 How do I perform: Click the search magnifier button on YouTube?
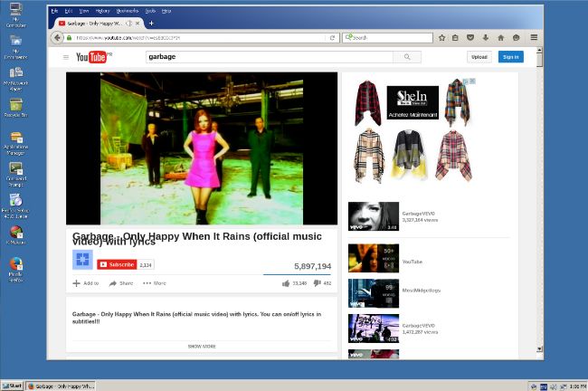point(407,57)
